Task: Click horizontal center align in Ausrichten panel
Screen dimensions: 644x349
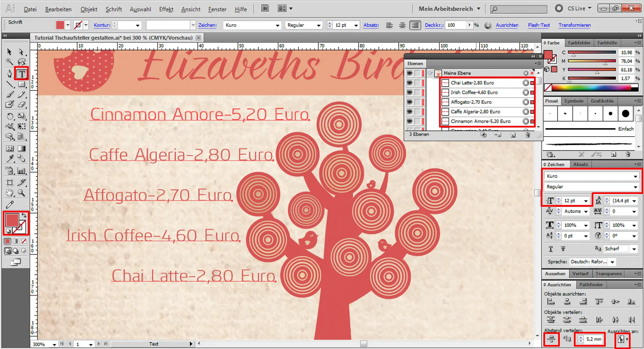Action: 567,301
